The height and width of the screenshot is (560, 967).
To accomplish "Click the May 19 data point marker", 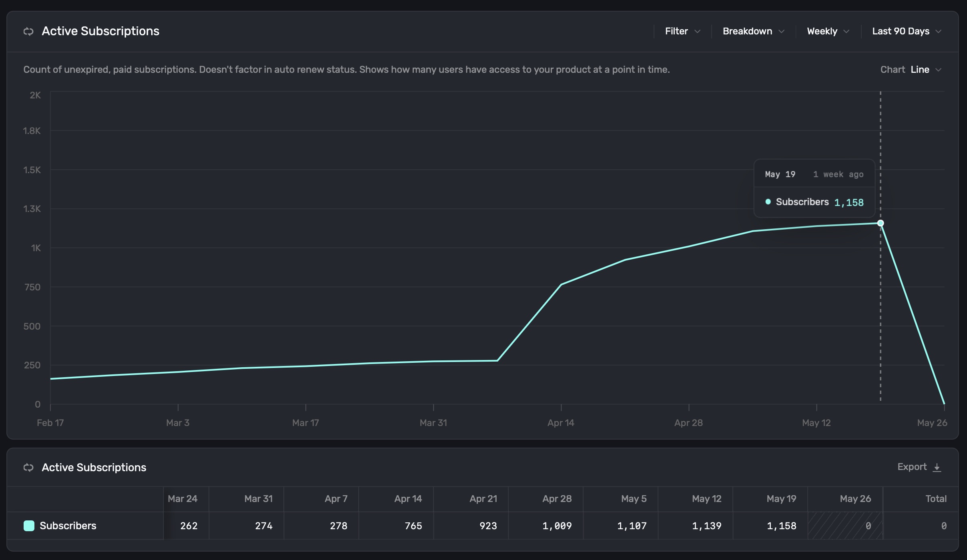I will point(881,223).
